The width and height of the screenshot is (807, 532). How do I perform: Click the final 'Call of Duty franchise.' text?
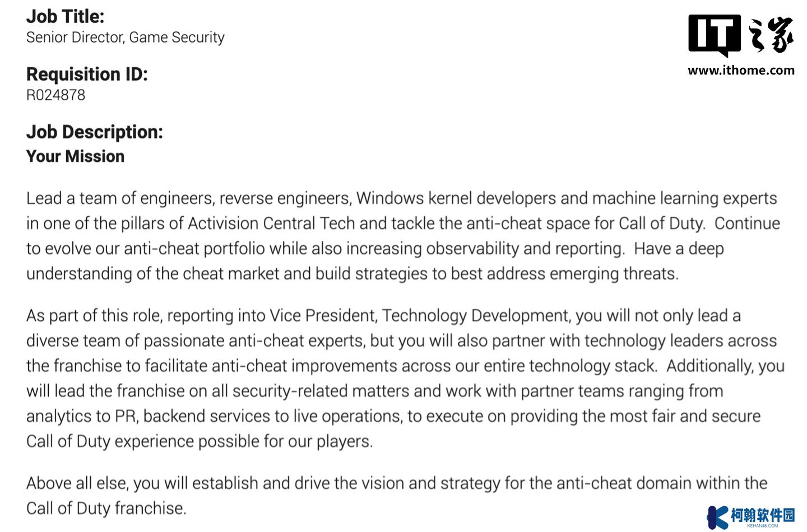point(106,508)
